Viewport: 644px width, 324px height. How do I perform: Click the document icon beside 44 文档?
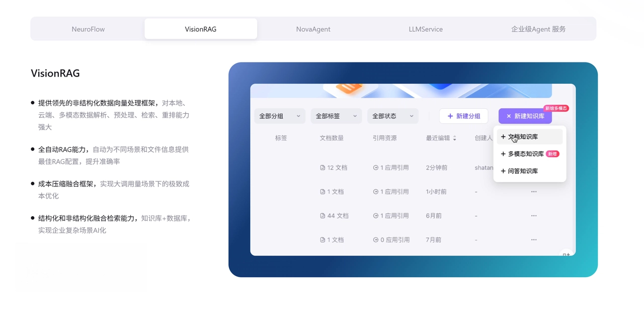[x=323, y=216]
